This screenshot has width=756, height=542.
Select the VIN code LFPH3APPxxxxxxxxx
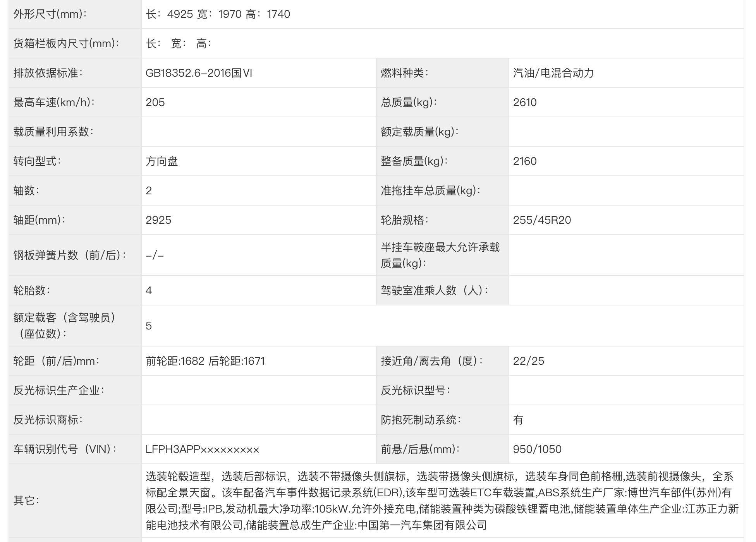202,449
